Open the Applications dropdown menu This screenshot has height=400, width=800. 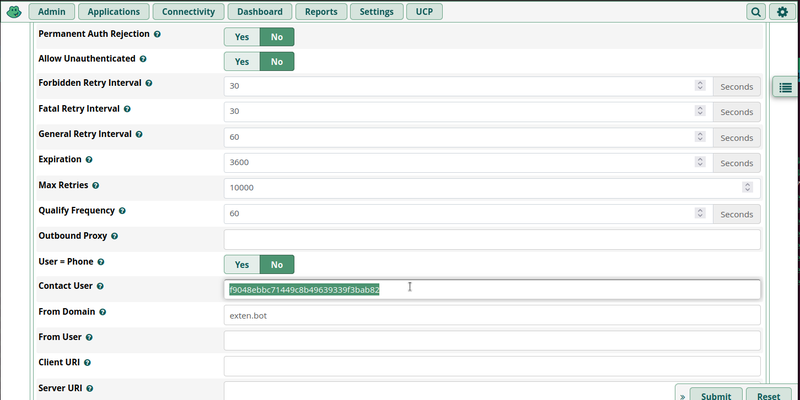[114, 12]
